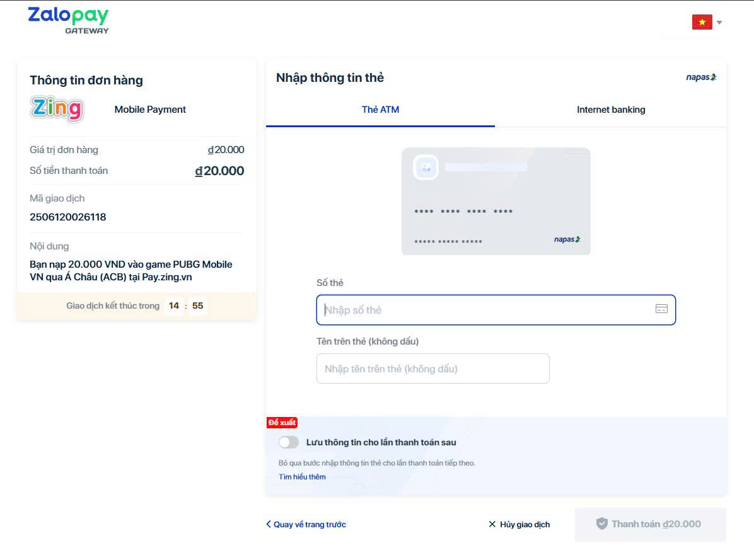Click the Vietnam flag language icon
This screenshot has width=754, height=560.
click(x=702, y=22)
